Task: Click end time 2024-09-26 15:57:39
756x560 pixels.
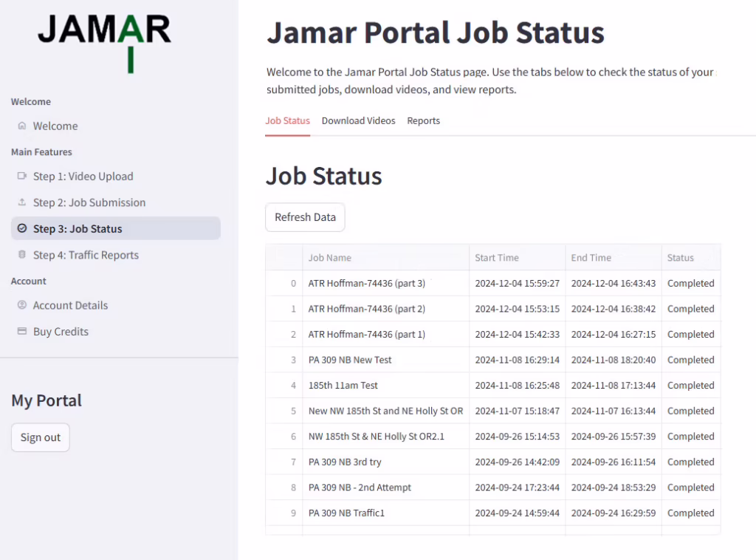Action: [614, 437]
